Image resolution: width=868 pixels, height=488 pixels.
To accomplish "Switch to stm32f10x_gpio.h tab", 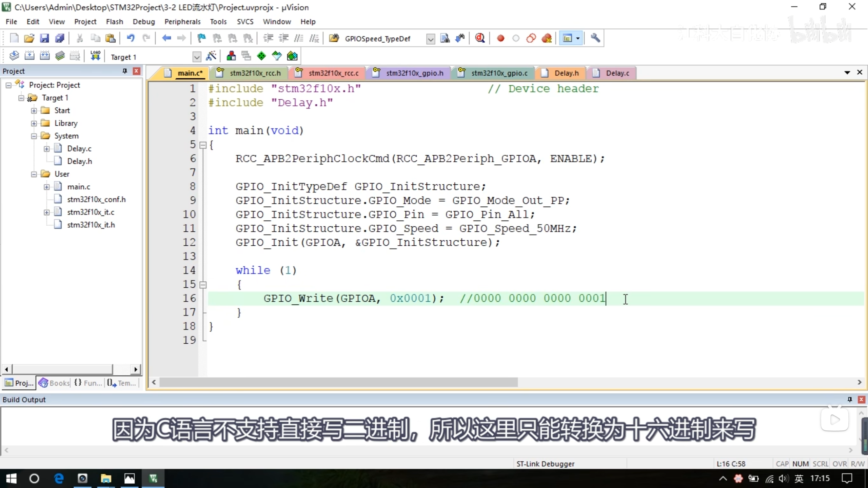I will 414,73.
